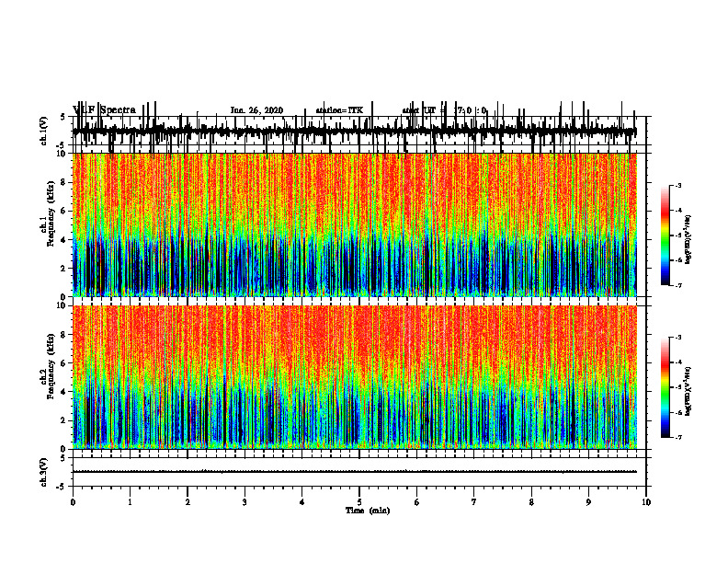Viewport: 728px width, 563px height.
Task: Click the time axis tick label "1"
Action: tap(130, 502)
